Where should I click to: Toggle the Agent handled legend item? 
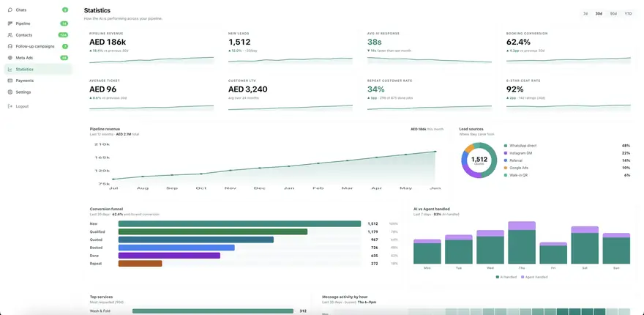pyautogui.click(x=534, y=277)
